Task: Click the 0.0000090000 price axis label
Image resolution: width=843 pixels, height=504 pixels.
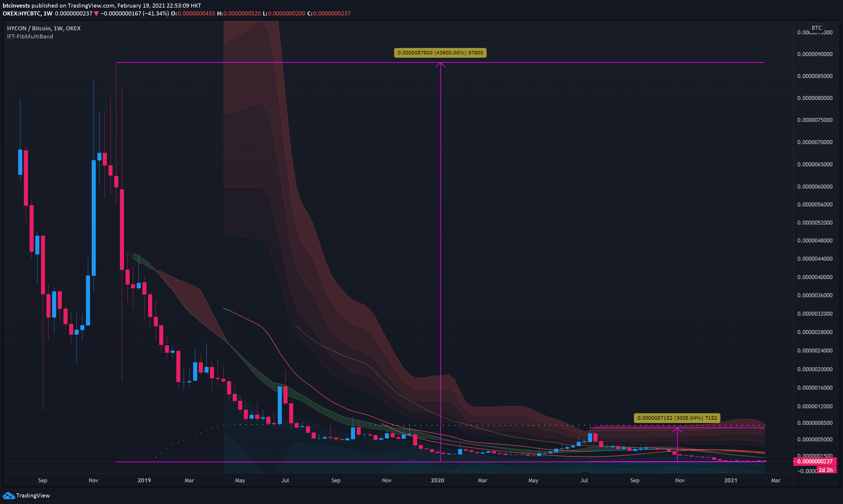Action: point(815,54)
